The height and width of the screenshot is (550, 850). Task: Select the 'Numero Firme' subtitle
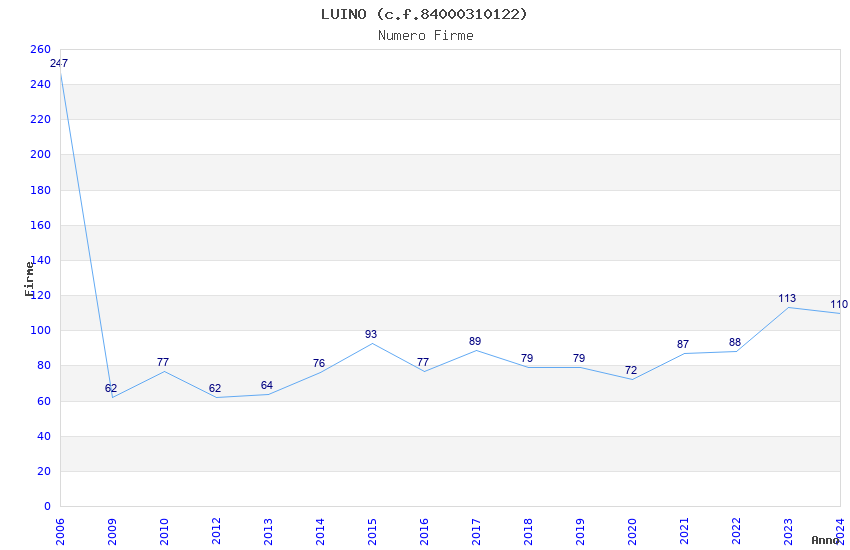tap(426, 36)
